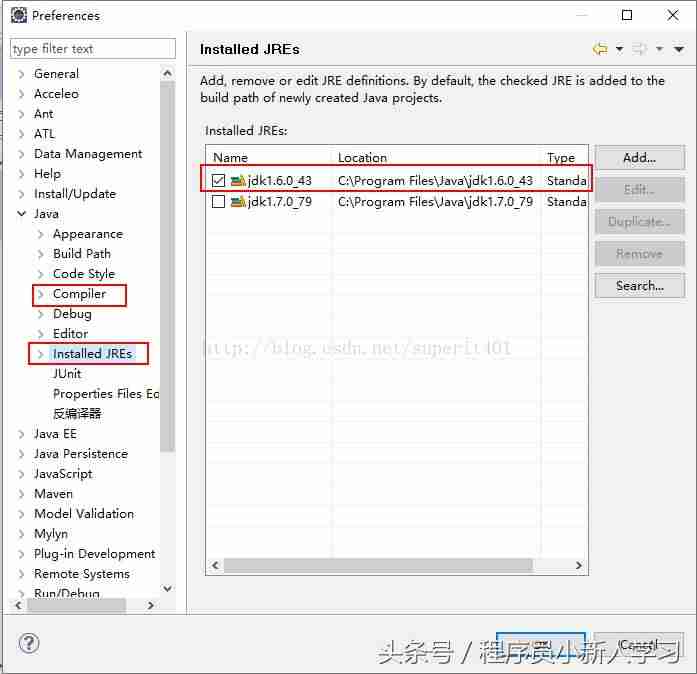The image size is (697, 674).
Task: Expand the Help tree node
Action: [21, 174]
